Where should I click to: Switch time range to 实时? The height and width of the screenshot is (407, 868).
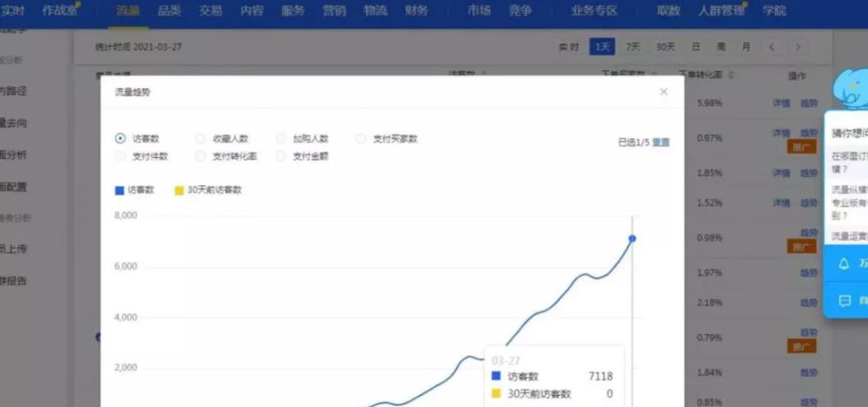tap(569, 47)
